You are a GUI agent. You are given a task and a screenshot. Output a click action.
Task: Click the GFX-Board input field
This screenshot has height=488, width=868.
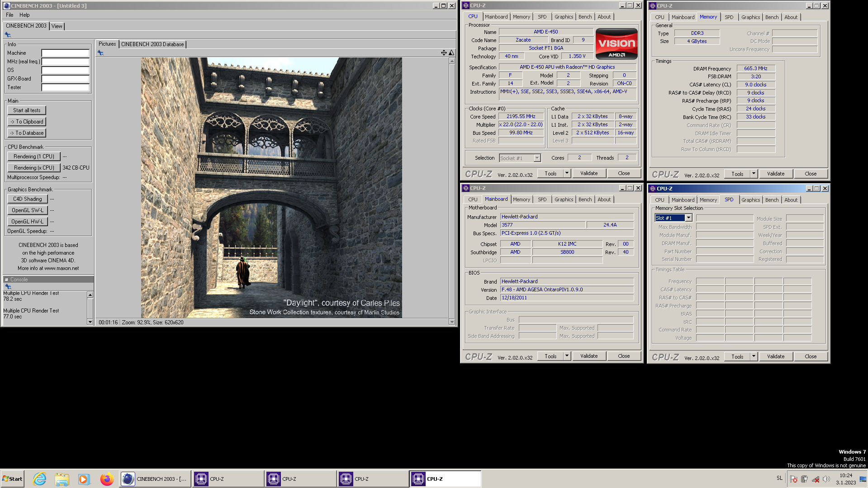[66, 79]
